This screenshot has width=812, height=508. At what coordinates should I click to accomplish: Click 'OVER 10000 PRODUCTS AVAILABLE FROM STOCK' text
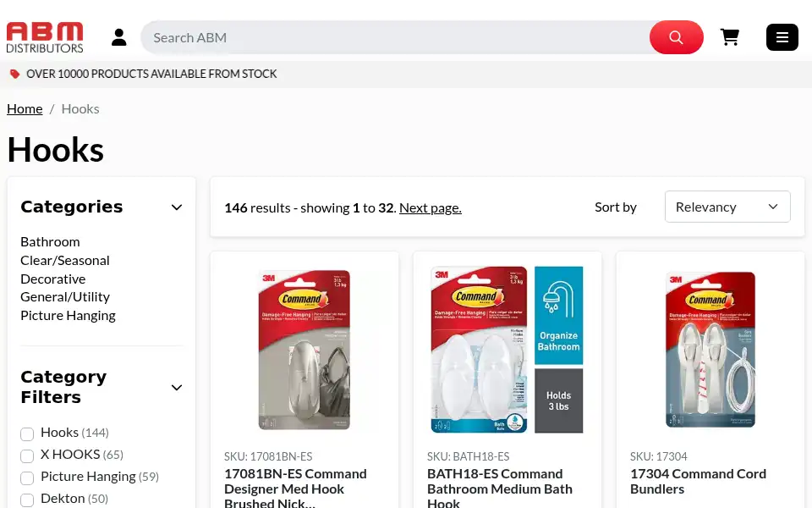(x=151, y=75)
